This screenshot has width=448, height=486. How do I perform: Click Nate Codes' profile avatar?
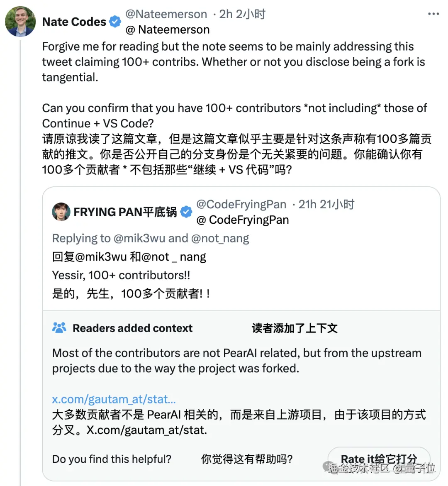20,22
